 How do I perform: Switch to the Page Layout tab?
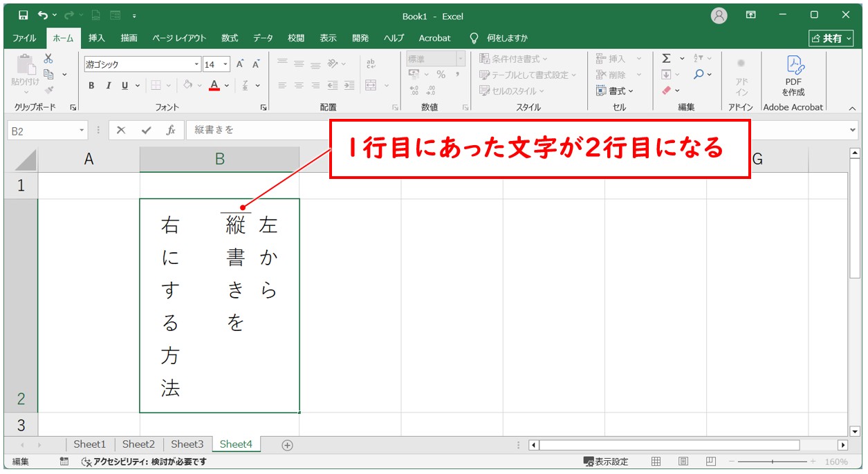pos(179,38)
